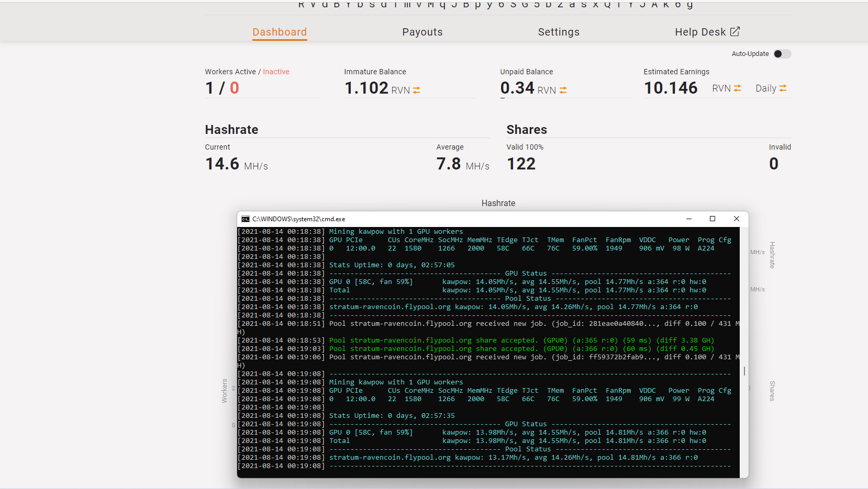The width and height of the screenshot is (868, 489).
Task: Click the share accepted line at 00:19:03
Action: tap(476, 349)
